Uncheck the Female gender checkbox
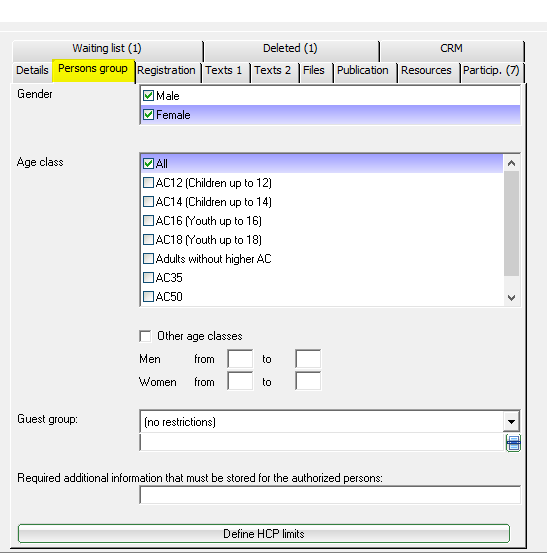 [x=148, y=115]
